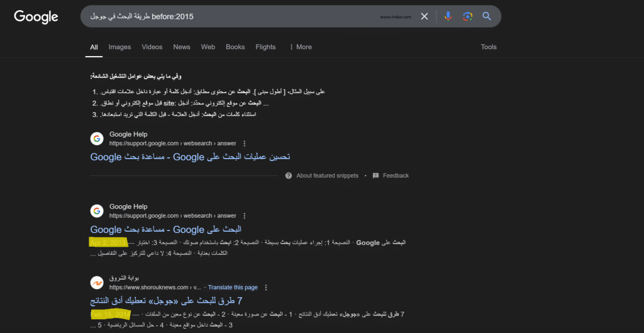The image size is (644, 333).
Task: Click Translate this page link
Action: tap(233, 288)
